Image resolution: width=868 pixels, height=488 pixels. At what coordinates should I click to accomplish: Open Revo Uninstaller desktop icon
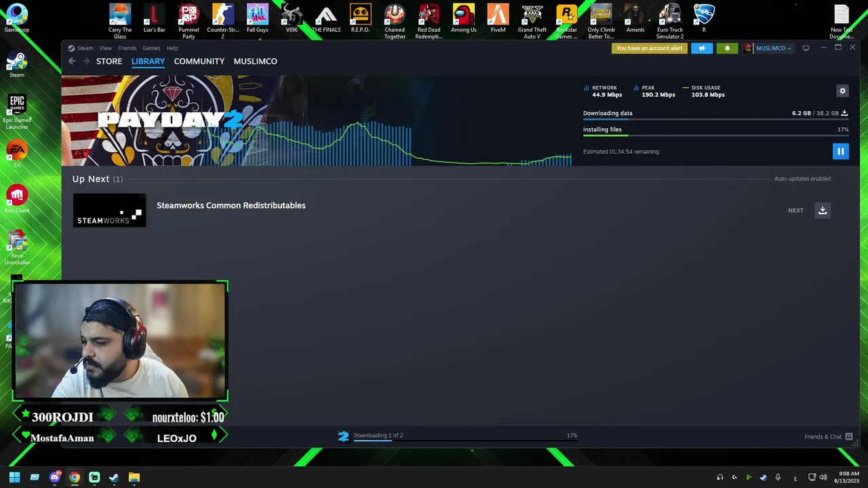click(17, 248)
